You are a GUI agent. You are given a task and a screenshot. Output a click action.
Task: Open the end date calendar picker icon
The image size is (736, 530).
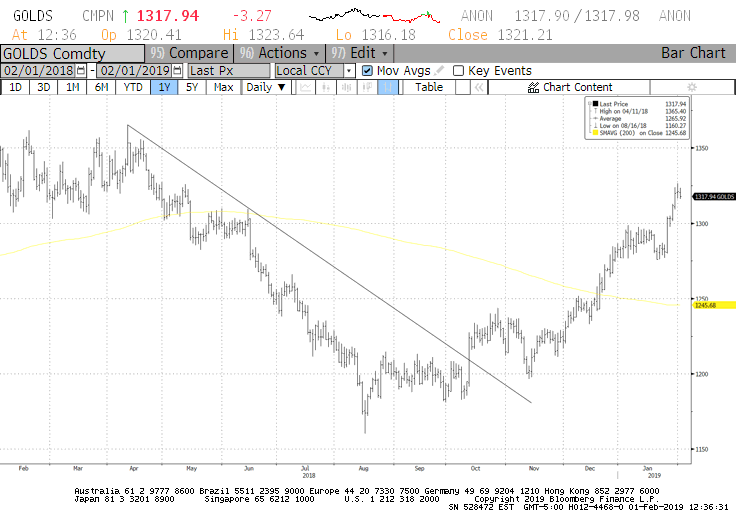(x=178, y=71)
